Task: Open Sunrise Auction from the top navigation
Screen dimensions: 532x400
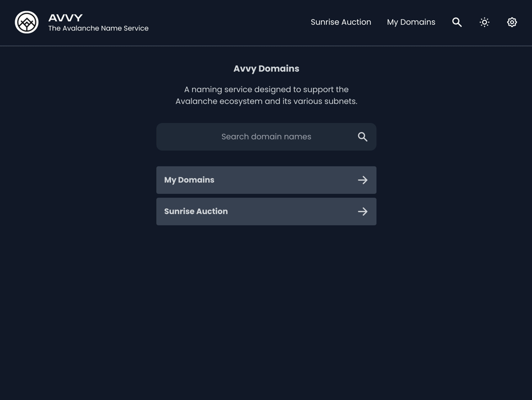Action: click(340, 22)
